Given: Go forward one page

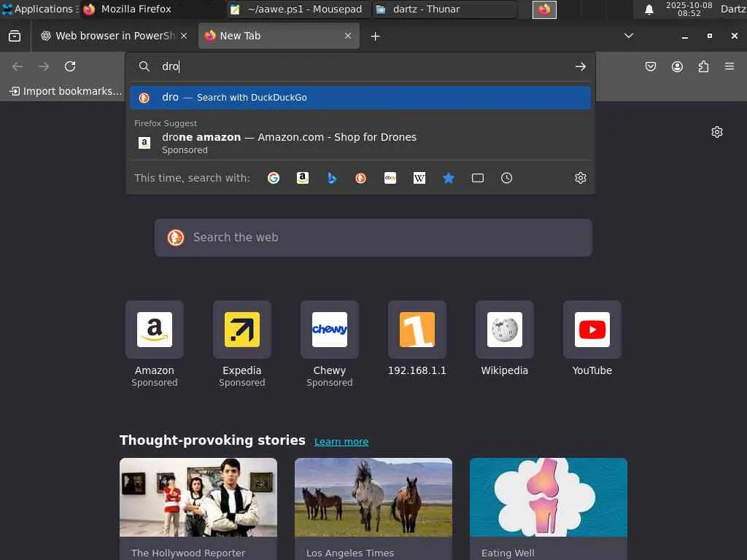Looking at the screenshot, I should (44, 66).
